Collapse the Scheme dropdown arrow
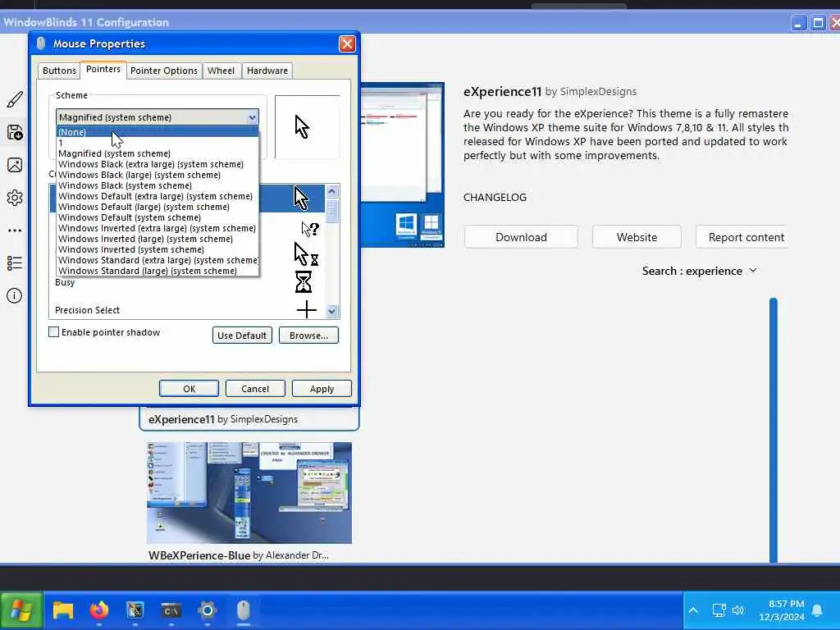 pos(253,117)
